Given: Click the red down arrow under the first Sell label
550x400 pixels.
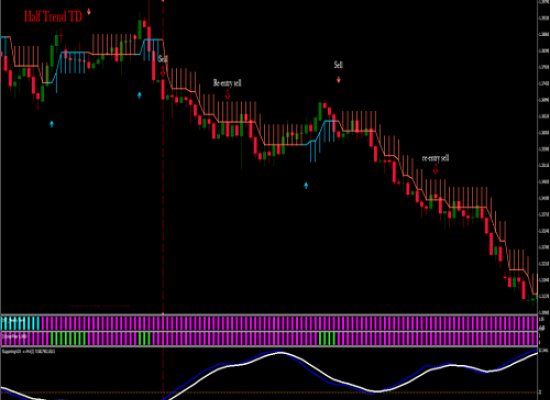Looking at the screenshot, I should click(163, 72).
